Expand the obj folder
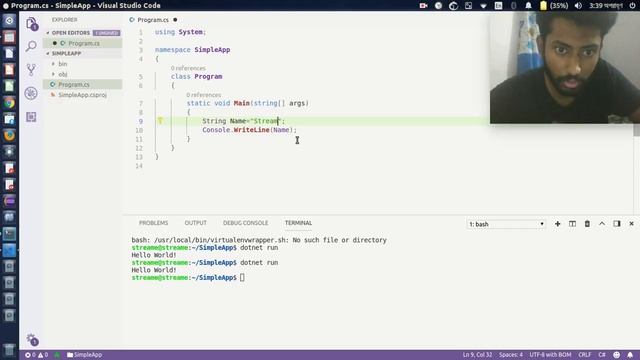Viewport: 640px width, 360px height. click(62, 74)
